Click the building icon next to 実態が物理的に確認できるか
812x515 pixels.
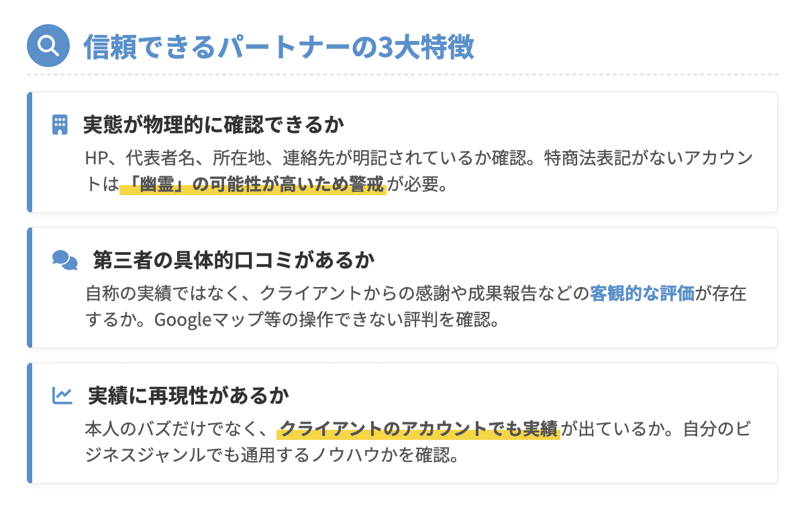[60, 125]
